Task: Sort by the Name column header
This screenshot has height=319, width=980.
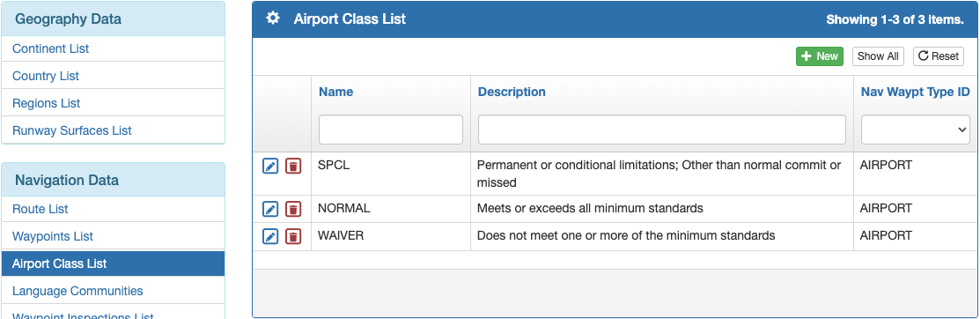Action: coord(335,92)
